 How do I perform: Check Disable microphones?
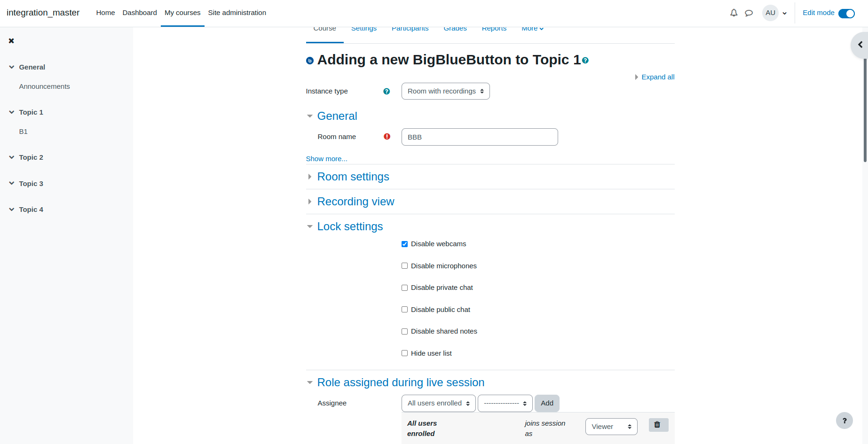(x=404, y=266)
